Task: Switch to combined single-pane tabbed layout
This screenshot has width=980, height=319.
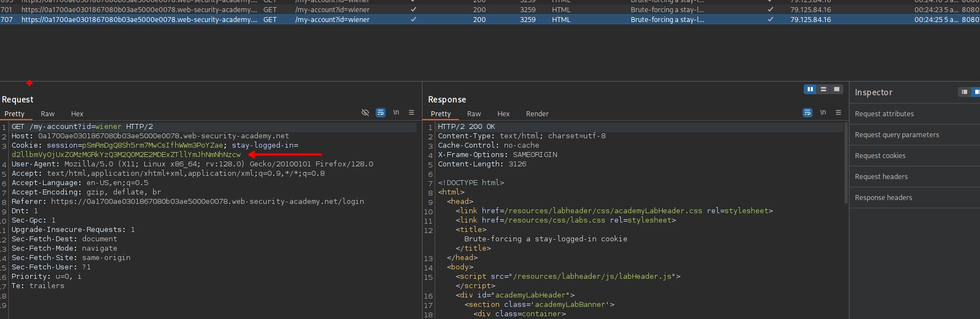Action: 837,89
